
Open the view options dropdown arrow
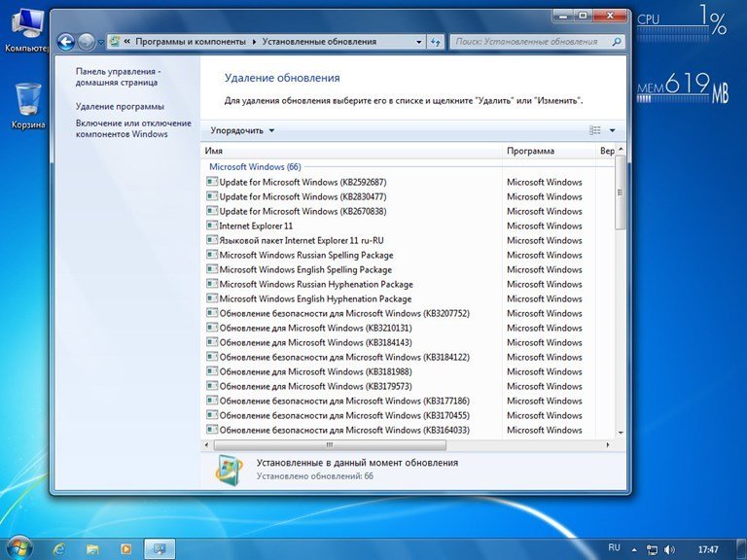click(612, 130)
